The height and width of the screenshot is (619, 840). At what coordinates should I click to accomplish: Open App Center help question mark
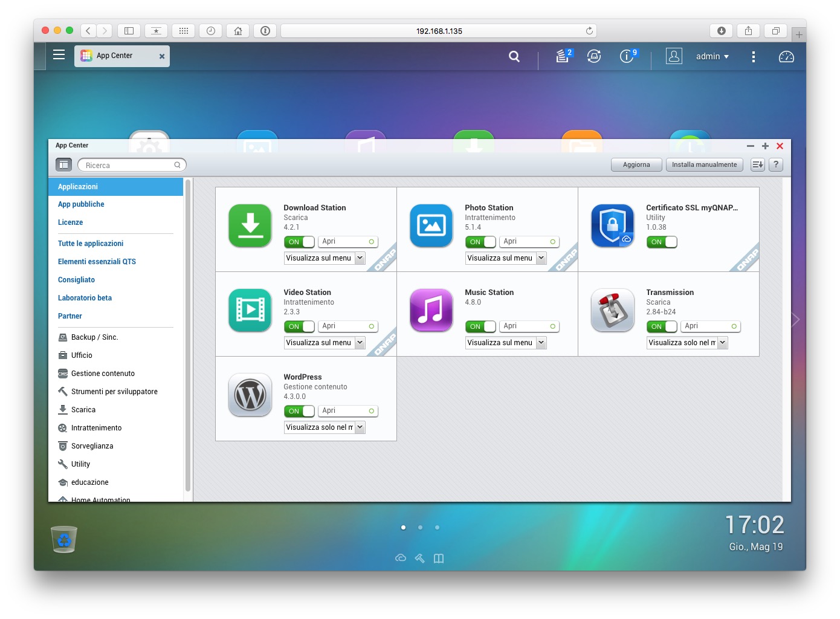click(x=776, y=164)
